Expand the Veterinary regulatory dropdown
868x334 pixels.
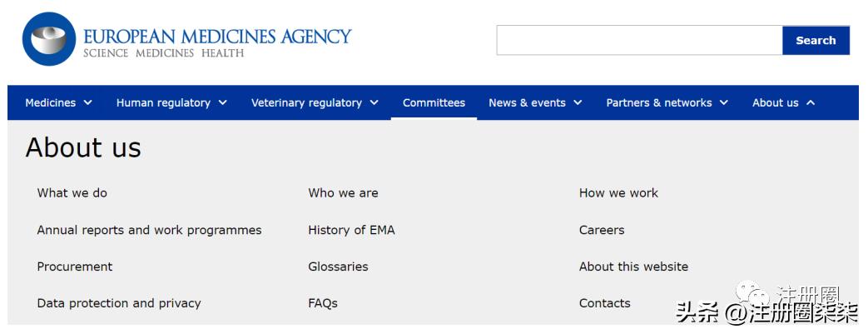coord(315,103)
